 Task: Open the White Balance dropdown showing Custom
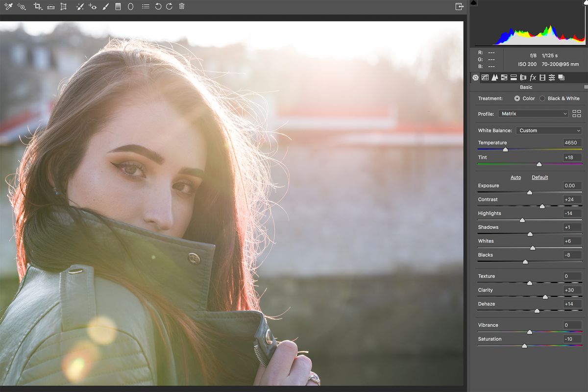(x=549, y=130)
